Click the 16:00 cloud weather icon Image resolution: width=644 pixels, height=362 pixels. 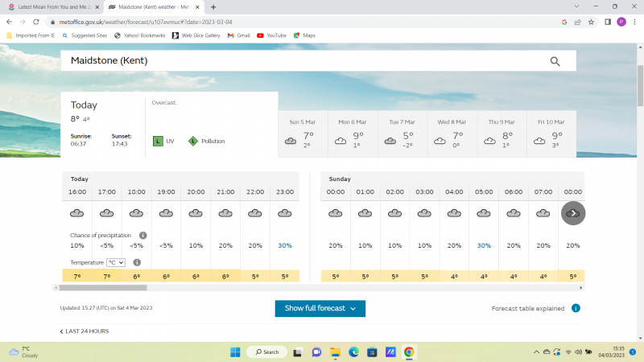pyautogui.click(x=76, y=213)
